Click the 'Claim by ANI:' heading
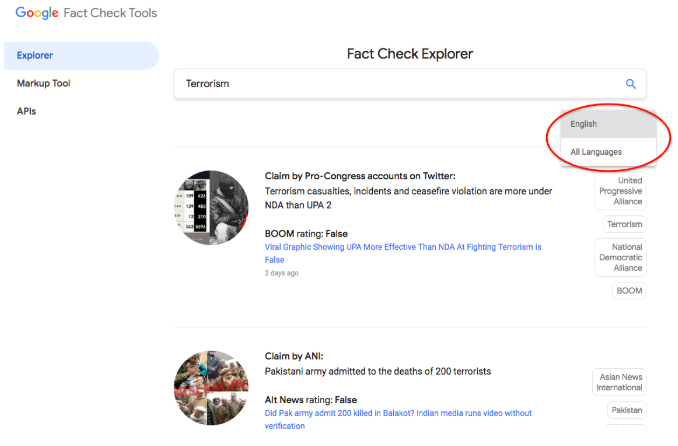The height and width of the screenshot is (446, 678). (294, 356)
